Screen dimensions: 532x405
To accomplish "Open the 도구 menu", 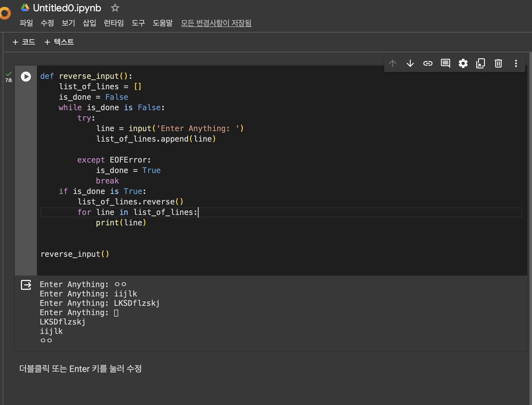I will (138, 23).
